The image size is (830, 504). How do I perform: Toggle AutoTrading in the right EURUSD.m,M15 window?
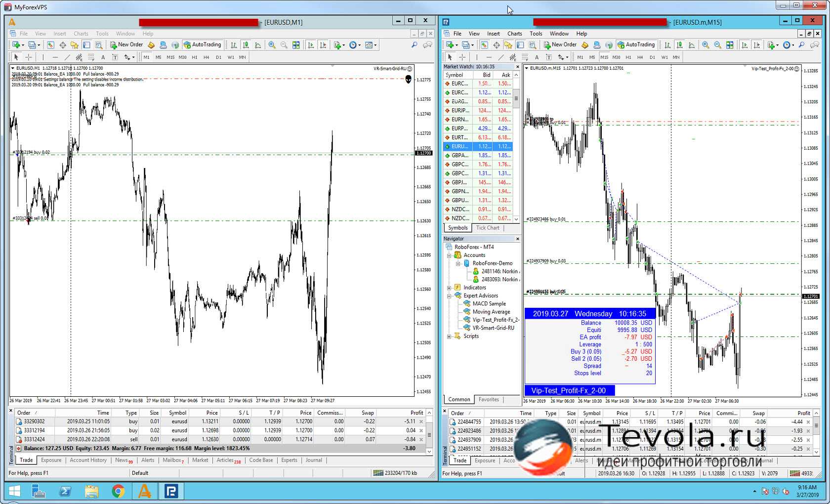tap(636, 44)
